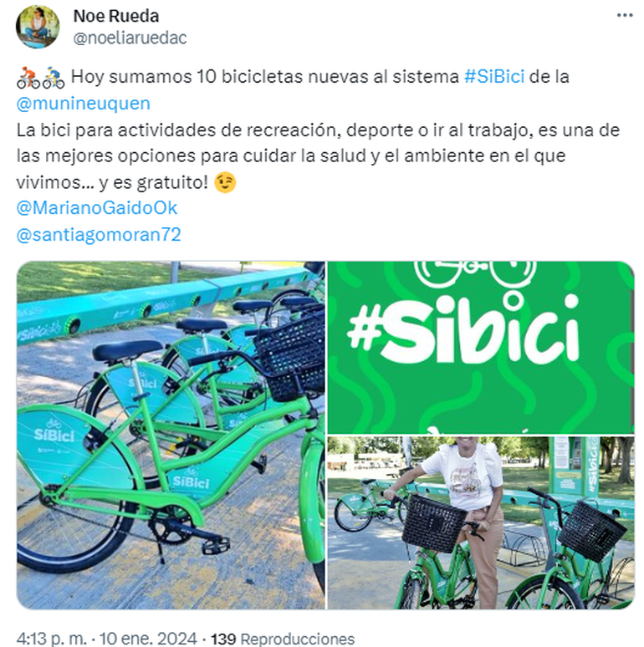Click the 139 Reproducciones count
This screenshot has height=647, width=644.
click(283, 639)
